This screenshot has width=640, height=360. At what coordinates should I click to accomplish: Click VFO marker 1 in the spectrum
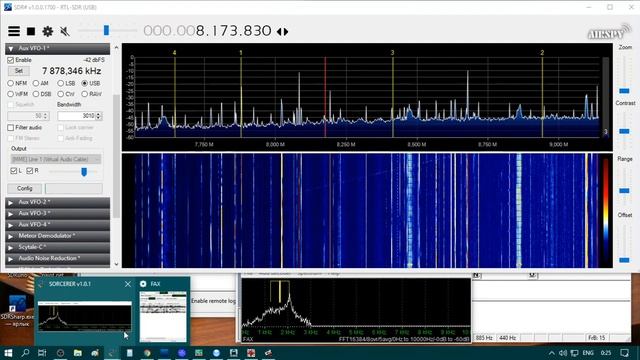(x=241, y=53)
